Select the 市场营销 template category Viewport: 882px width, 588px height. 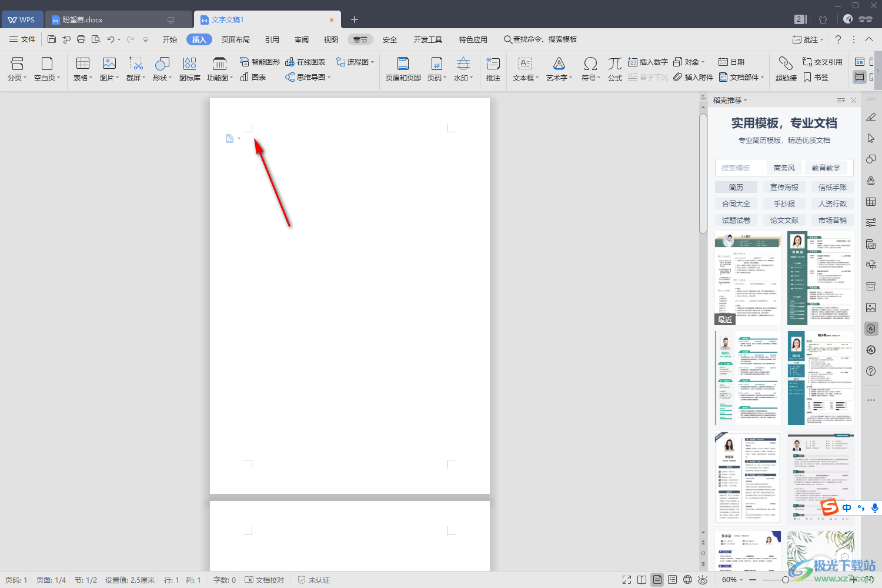point(833,220)
